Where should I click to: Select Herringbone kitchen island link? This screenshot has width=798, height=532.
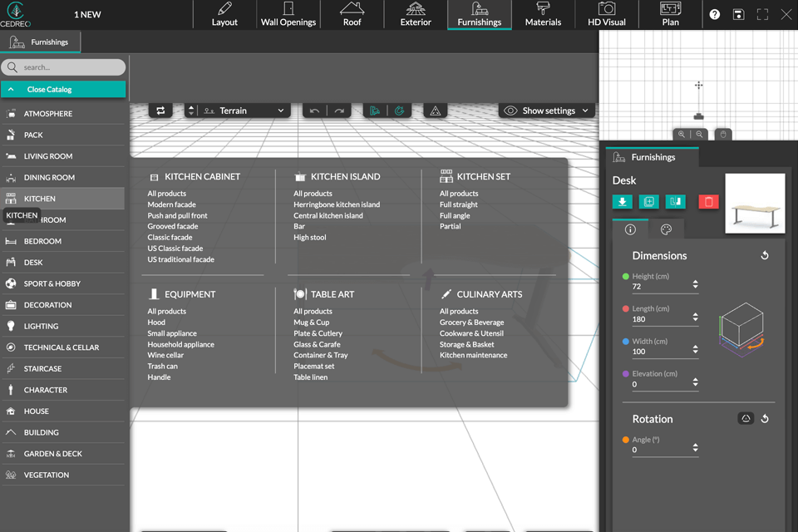[337, 204]
